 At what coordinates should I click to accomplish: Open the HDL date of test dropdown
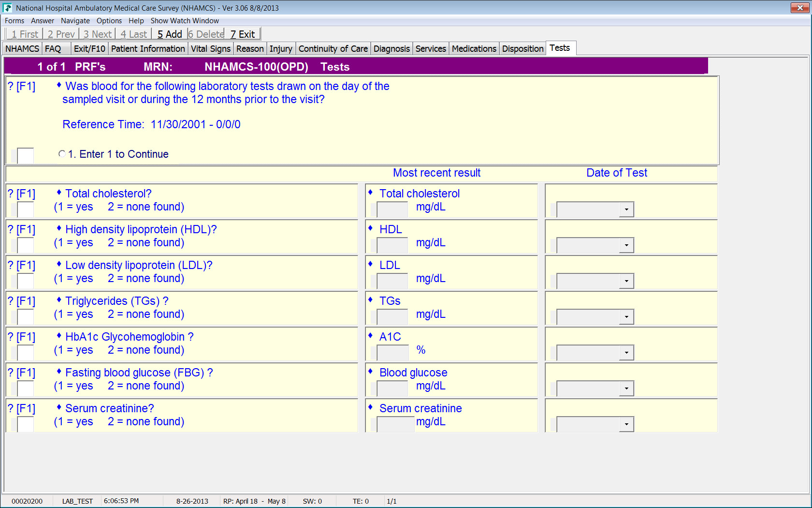pos(626,245)
